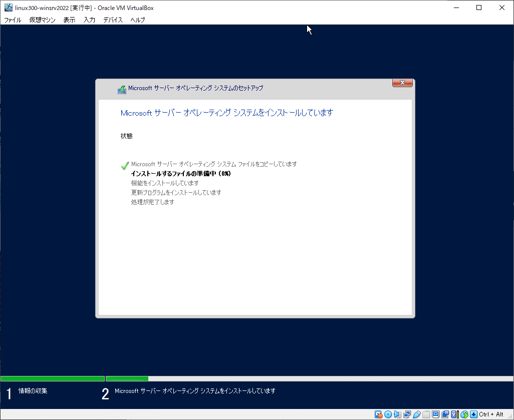Click the USB devices indicator icon

(x=417, y=414)
